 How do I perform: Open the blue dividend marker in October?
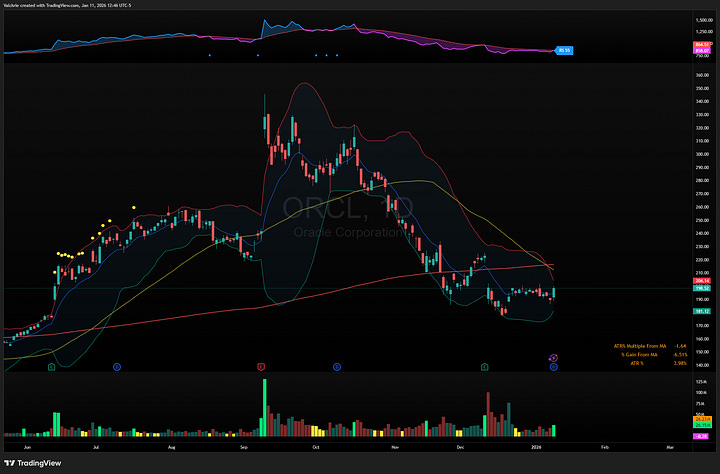point(337,367)
